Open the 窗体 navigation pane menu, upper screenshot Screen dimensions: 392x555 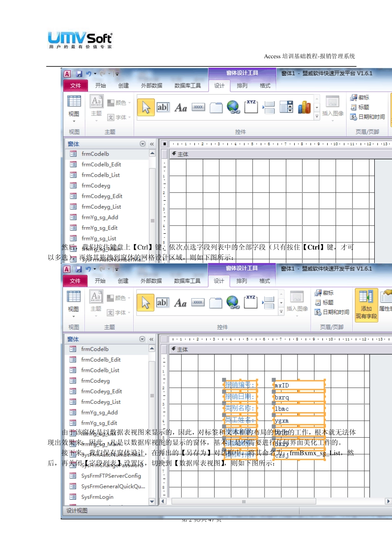(x=142, y=144)
